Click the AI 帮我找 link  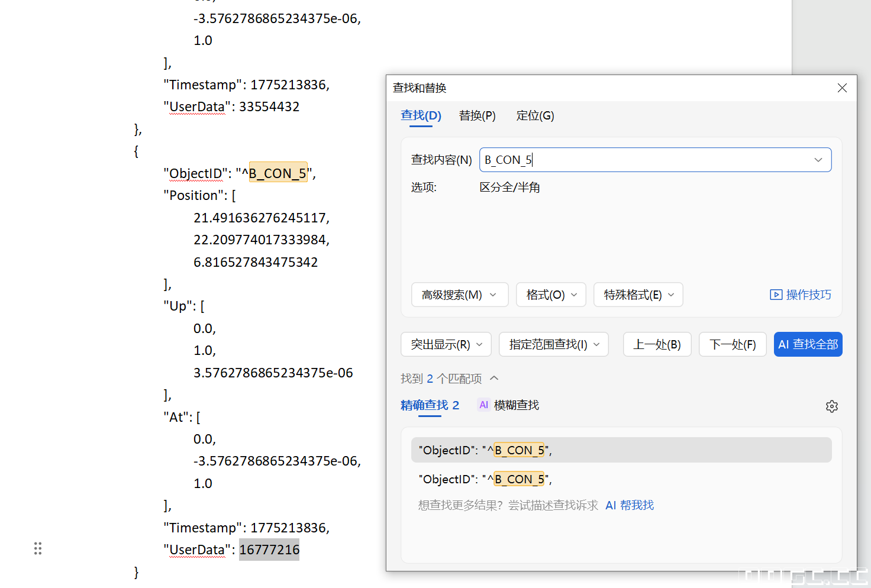pyautogui.click(x=630, y=505)
